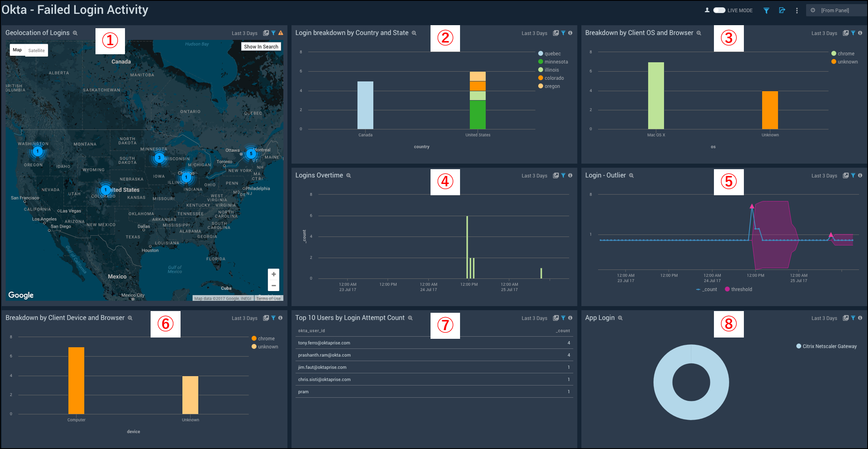
Task: Open the [From Panel] time range selector
Action: pyautogui.click(x=836, y=10)
